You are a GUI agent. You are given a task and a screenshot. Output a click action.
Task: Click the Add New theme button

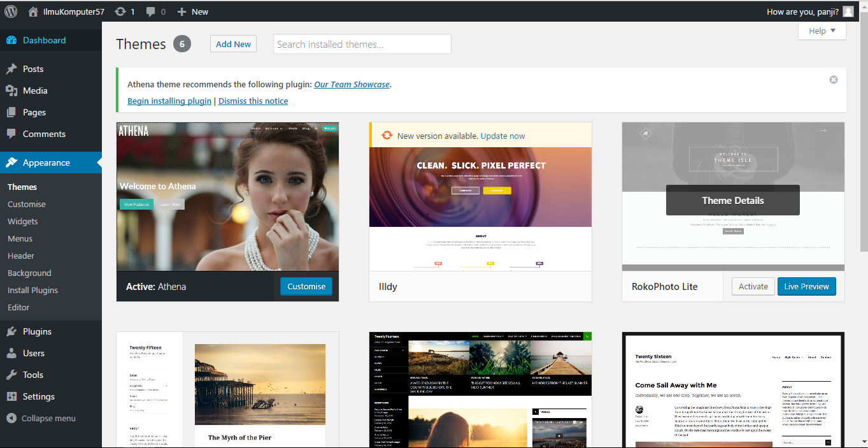233,44
